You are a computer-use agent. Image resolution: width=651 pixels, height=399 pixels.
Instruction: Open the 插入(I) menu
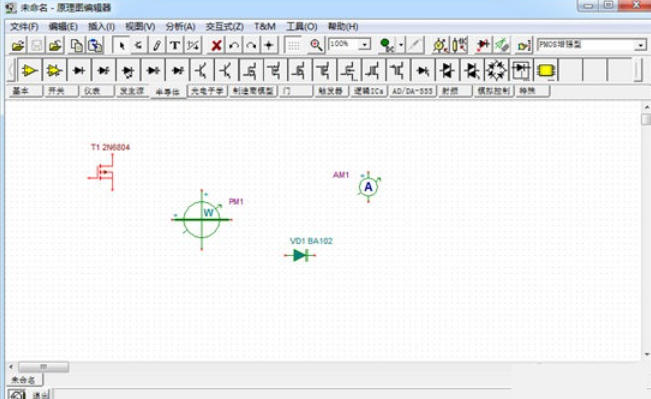(x=101, y=27)
